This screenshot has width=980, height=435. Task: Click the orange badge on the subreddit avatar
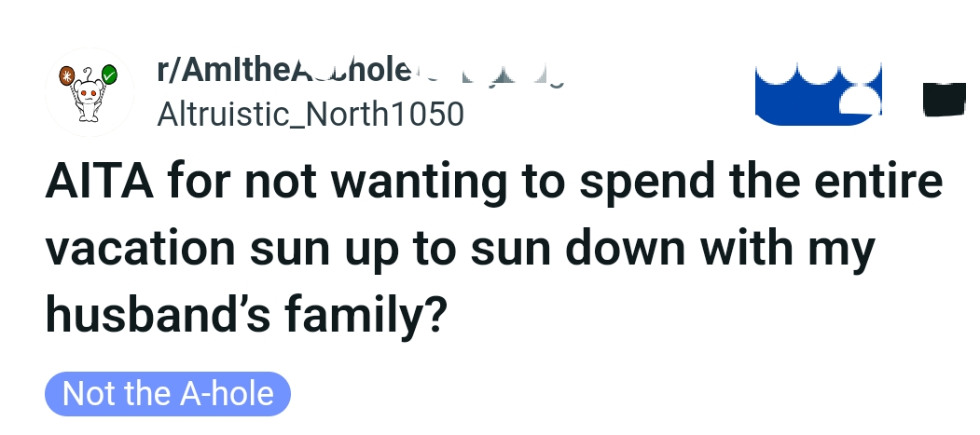[66, 74]
